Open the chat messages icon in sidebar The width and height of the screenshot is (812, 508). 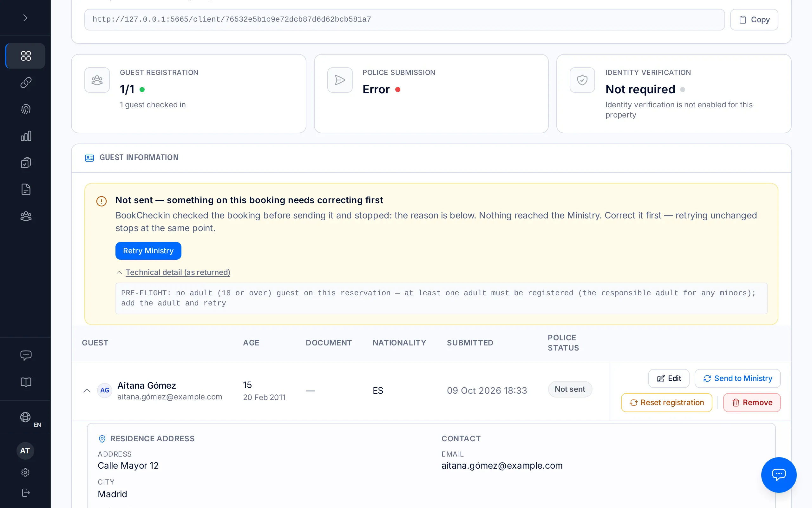pos(25,355)
